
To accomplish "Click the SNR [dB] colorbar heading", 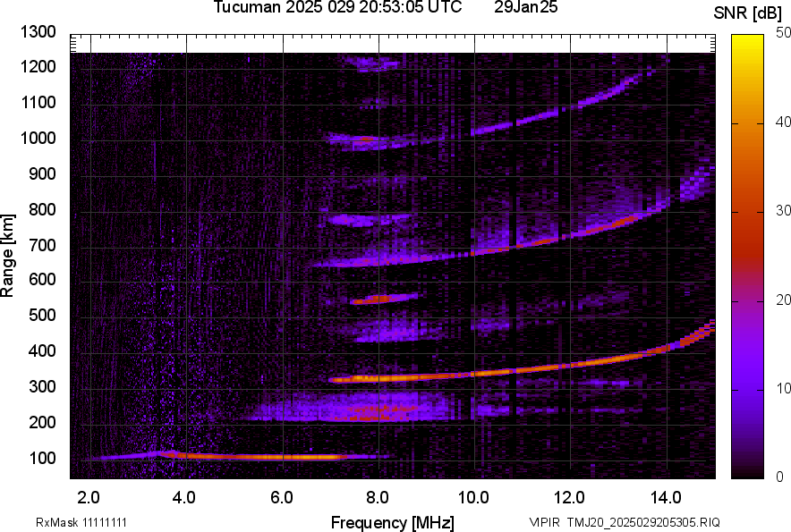I will [x=748, y=13].
